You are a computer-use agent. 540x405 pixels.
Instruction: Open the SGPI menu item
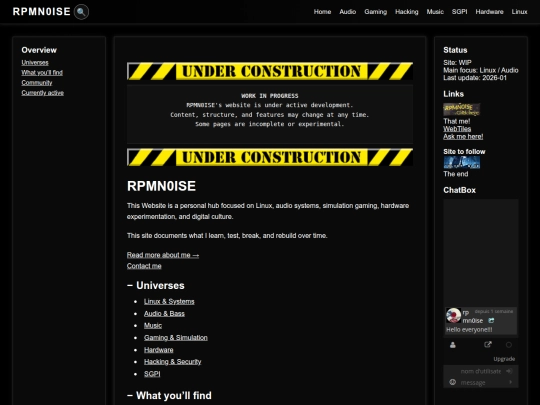coord(459,12)
